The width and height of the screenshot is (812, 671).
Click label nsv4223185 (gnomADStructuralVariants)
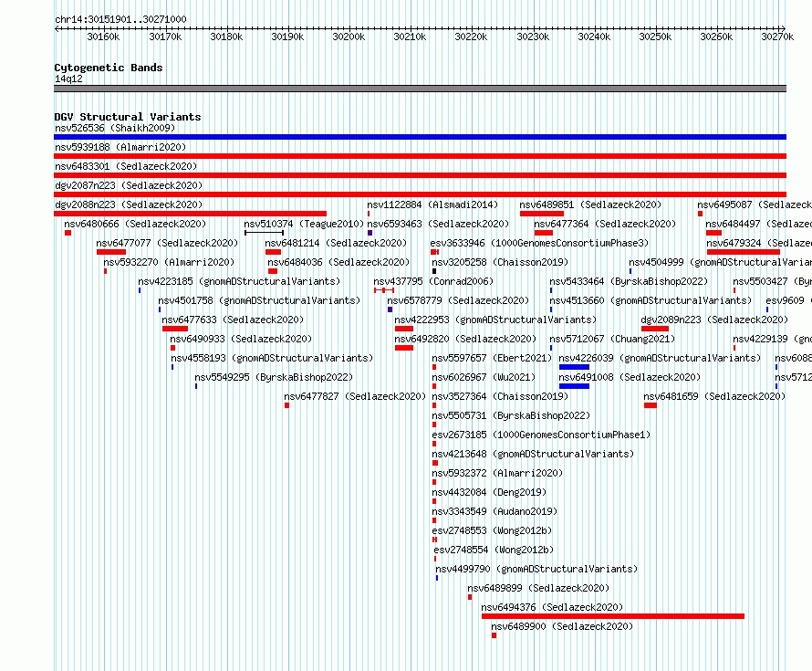[239, 281]
